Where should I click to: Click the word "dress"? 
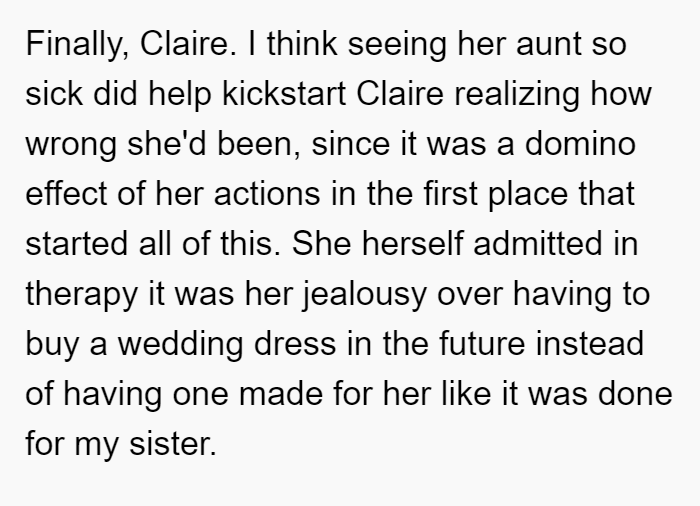coord(295,344)
